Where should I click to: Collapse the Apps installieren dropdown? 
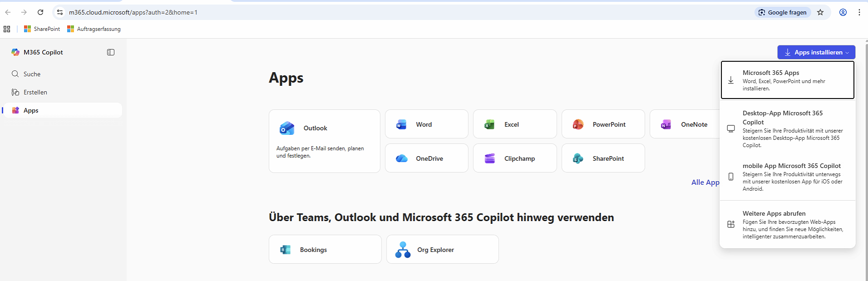point(816,52)
